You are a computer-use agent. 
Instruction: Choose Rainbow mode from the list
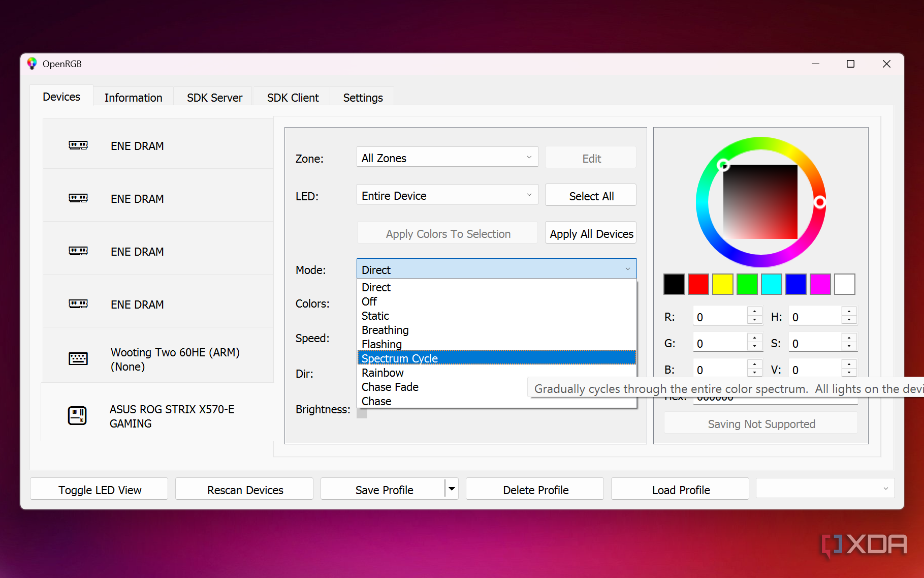click(x=383, y=373)
